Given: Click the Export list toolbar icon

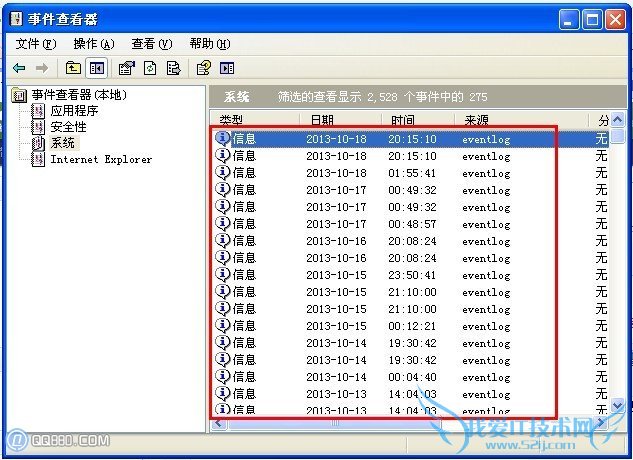Looking at the screenshot, I should (x=174, y=68).
